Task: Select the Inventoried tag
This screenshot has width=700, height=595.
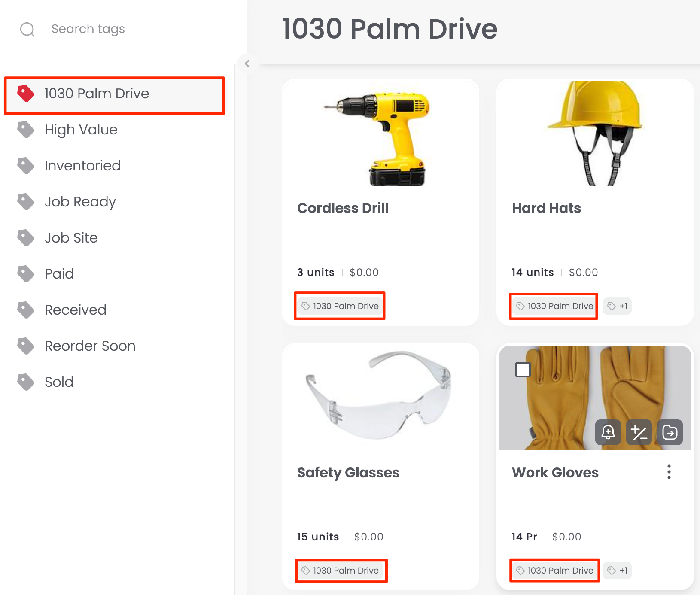Action: 82,166
